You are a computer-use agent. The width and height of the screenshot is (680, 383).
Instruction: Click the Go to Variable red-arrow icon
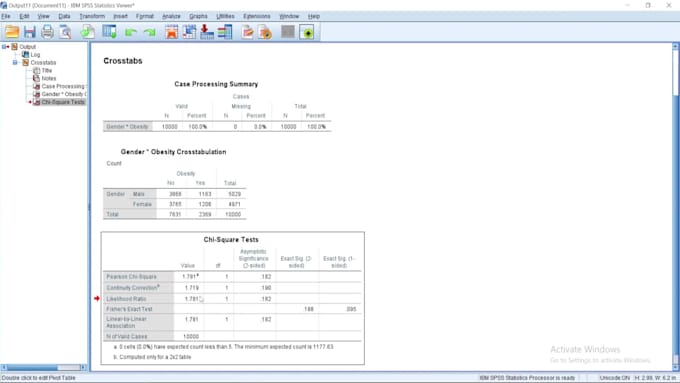click(x=207, y=32)
